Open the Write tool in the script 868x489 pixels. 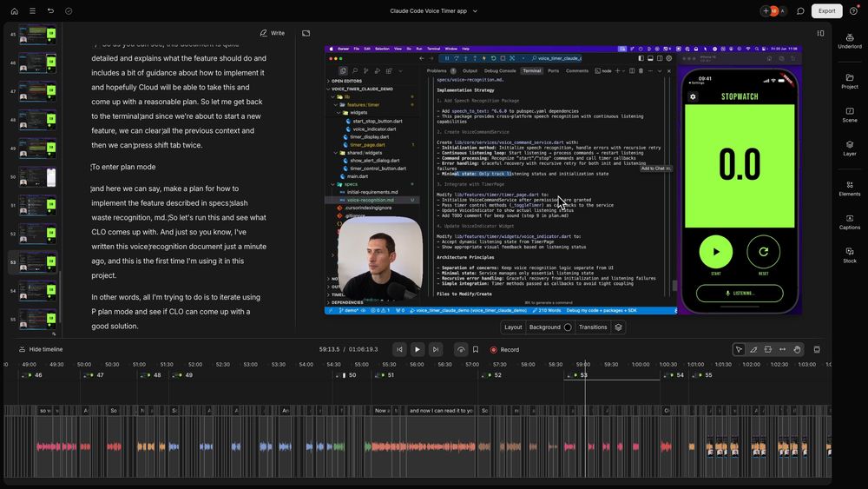[273, 33]
